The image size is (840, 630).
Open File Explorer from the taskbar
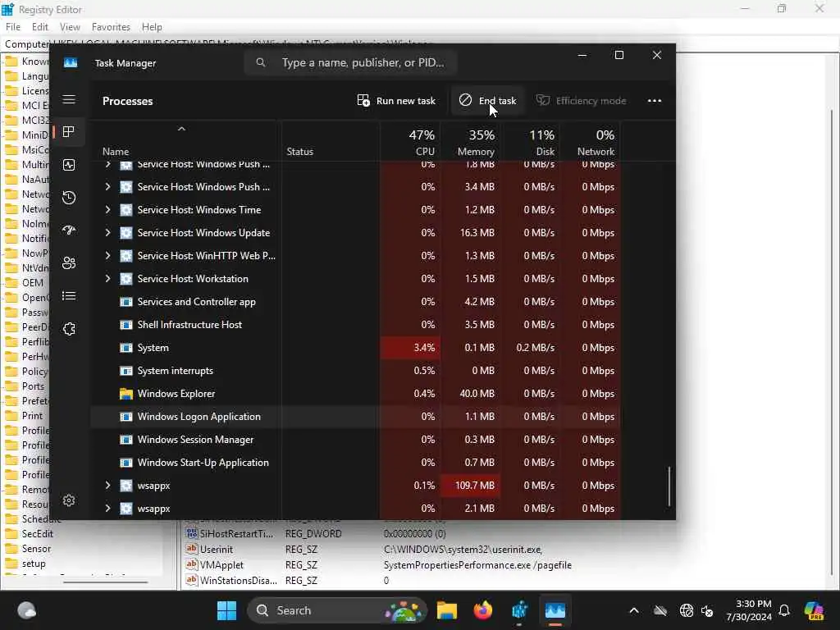click(x=447, y=610)
